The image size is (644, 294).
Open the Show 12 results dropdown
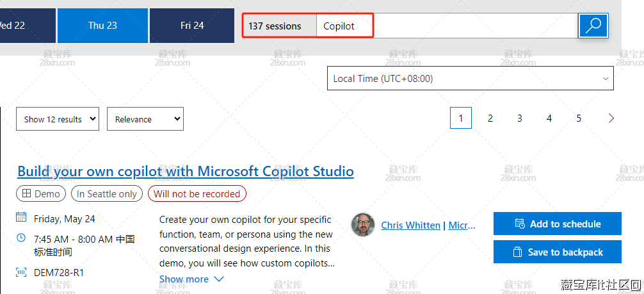(58, 119)
